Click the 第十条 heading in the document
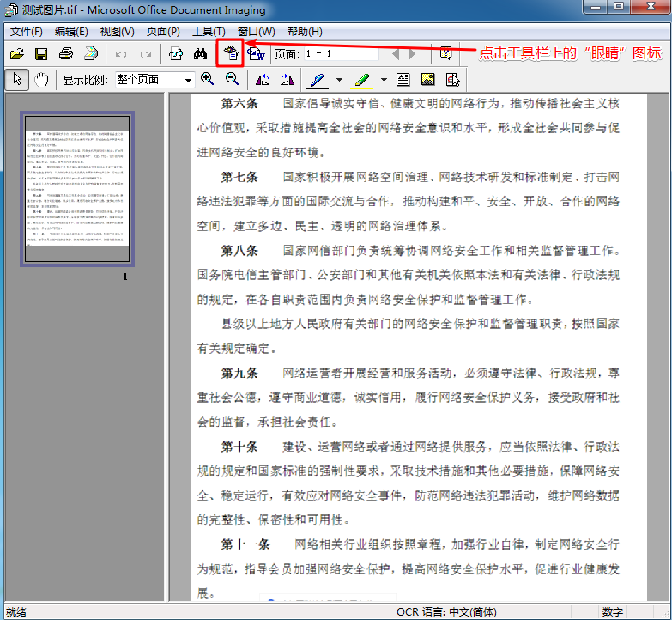 pos(239,447)
